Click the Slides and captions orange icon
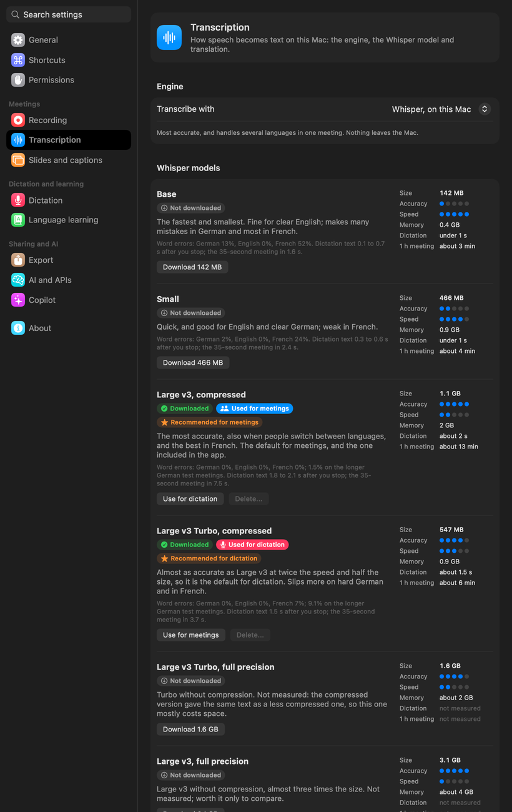 point(18,160)
